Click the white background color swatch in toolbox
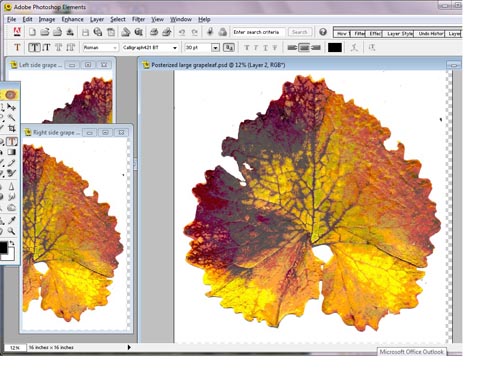 (x=10, y=255)
